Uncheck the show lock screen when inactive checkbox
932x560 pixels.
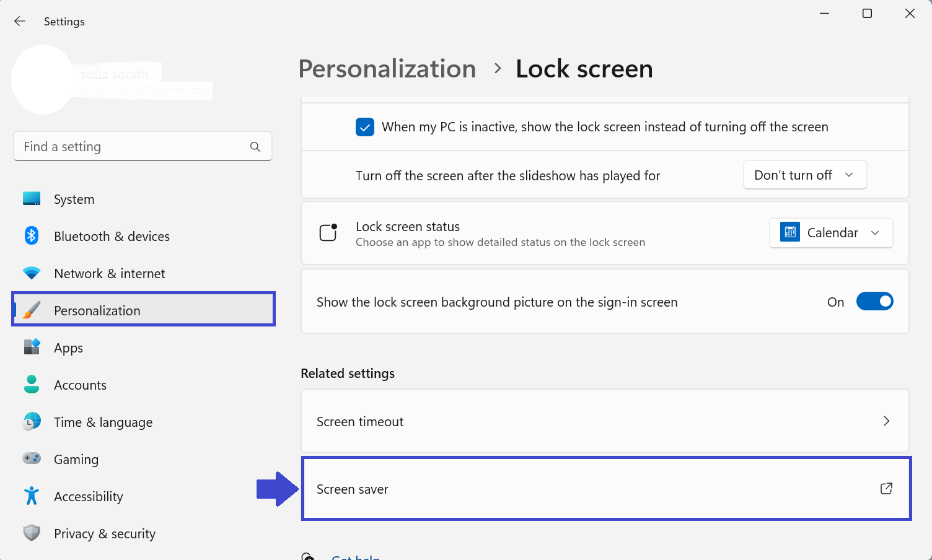365,127
